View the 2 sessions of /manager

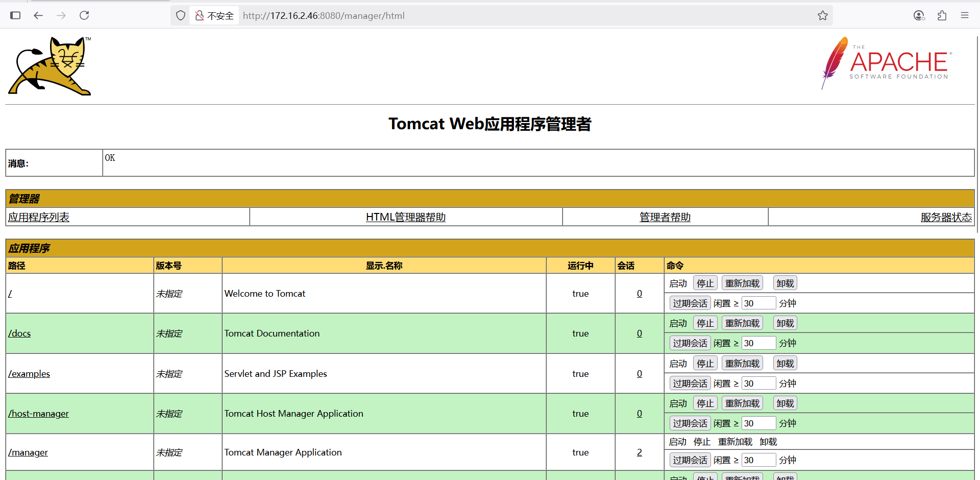640,452
